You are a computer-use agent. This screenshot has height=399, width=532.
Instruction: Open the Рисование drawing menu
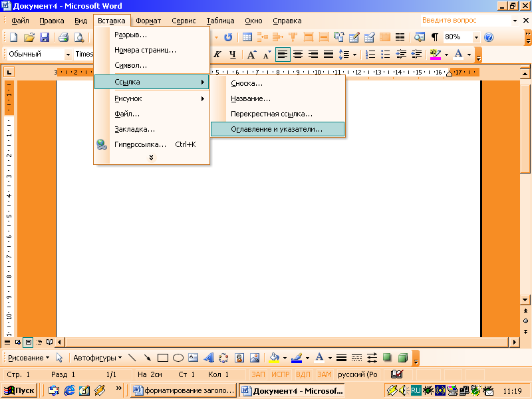pos(29,358)
